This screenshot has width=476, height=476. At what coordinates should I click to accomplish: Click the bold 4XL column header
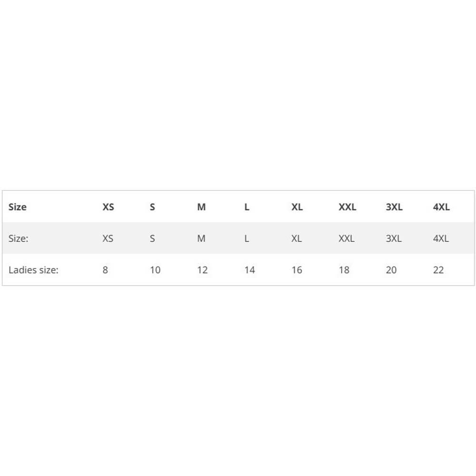441,207
